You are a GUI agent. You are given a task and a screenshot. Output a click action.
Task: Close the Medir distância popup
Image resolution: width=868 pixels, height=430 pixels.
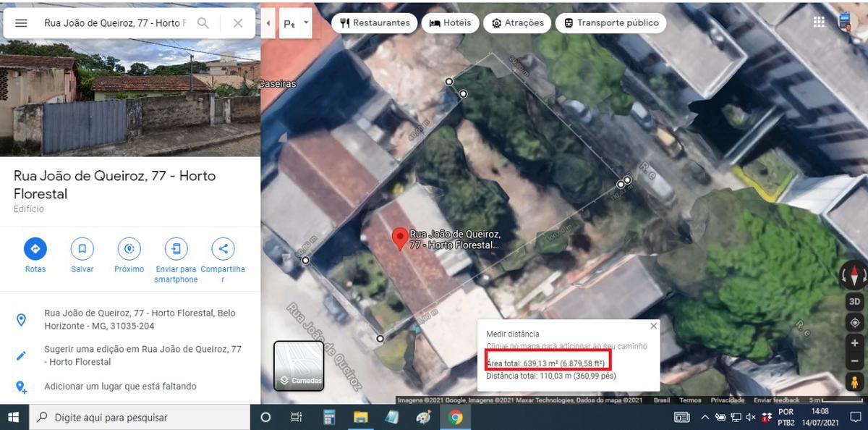(x=653, y=326)
